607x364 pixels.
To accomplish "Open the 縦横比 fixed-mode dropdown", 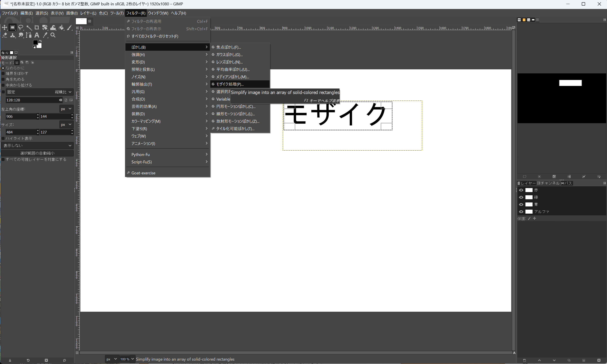I will (x=39, y=92).
